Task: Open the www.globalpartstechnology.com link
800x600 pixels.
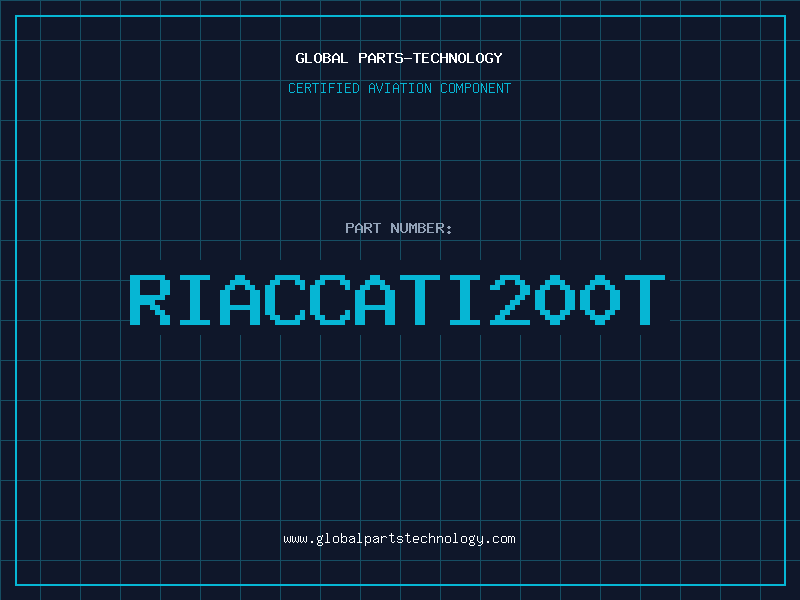Action: [x=399, y=539]
